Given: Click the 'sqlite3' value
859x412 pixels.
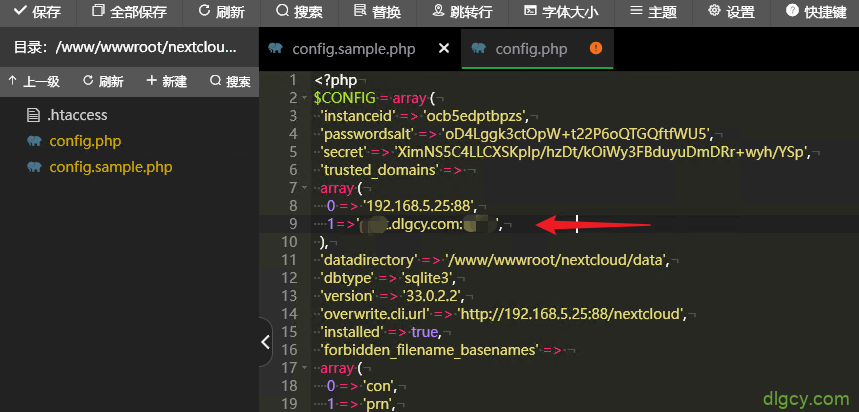Looking at the screenshot, I should [x=429, y=278].
